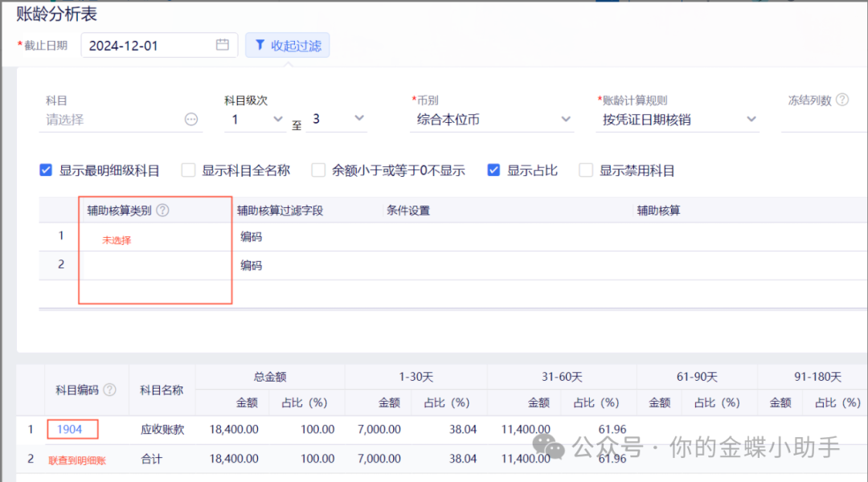Screen dimensions: 868x482
Task: Open the ending 科目级次 dropdown showing 3
Action: coord(338,119)
